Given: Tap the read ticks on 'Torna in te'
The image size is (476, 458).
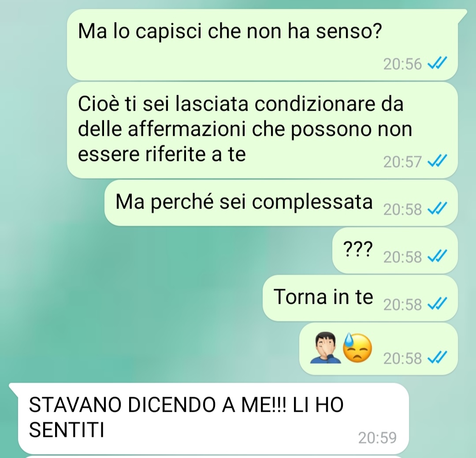Looking at the screenshot, I should [437, 304].
